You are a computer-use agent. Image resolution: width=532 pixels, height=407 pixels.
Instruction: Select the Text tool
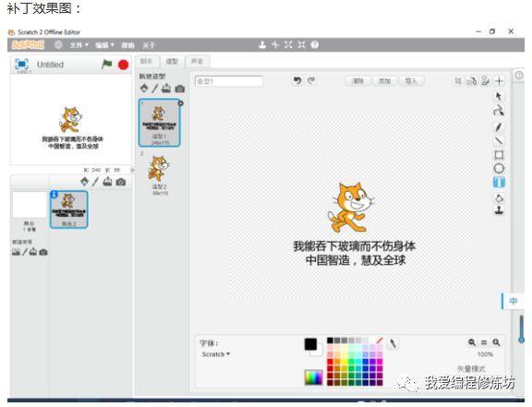[x=499, y=182]
